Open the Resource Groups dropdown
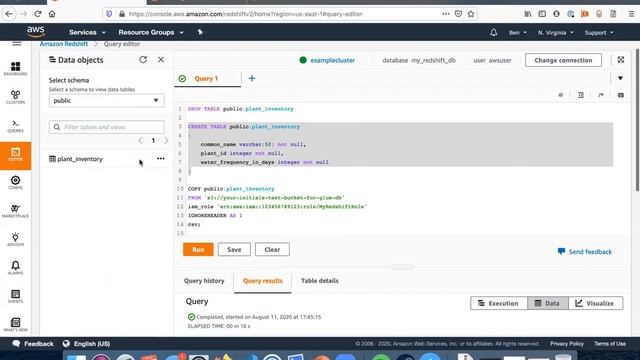Viewport: 640px width, 360px height. pos(151,32)
